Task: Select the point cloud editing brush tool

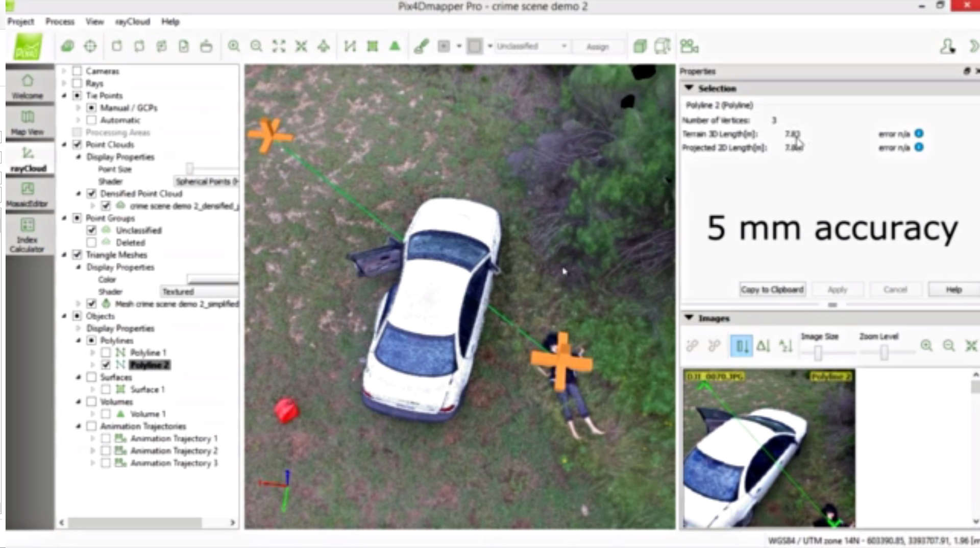Action: pos(421,46)
